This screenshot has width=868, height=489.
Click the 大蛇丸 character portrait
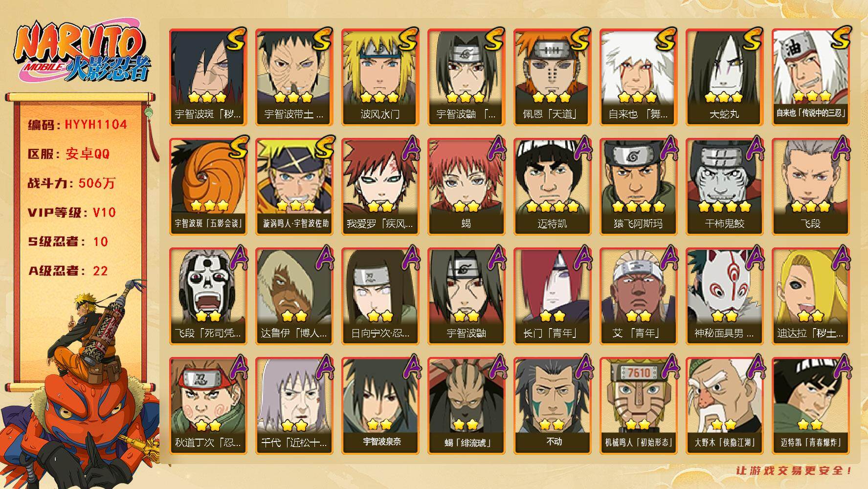pyautogui.click(x=724, y=77)
